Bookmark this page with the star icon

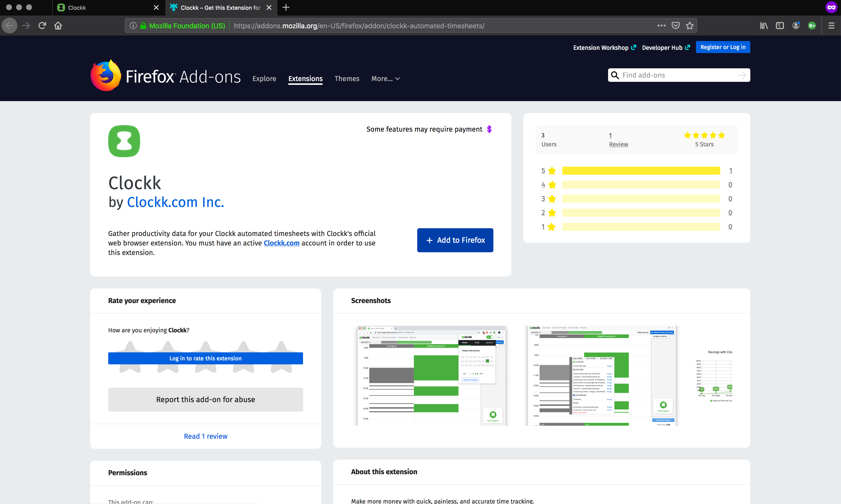point(689,26)
